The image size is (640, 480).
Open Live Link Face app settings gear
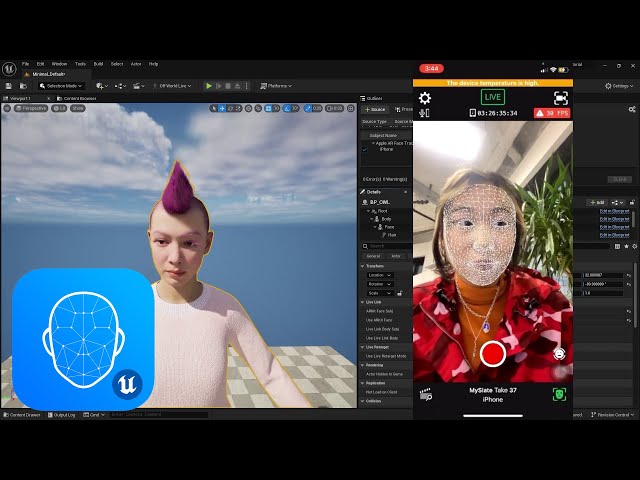(425, 98)
